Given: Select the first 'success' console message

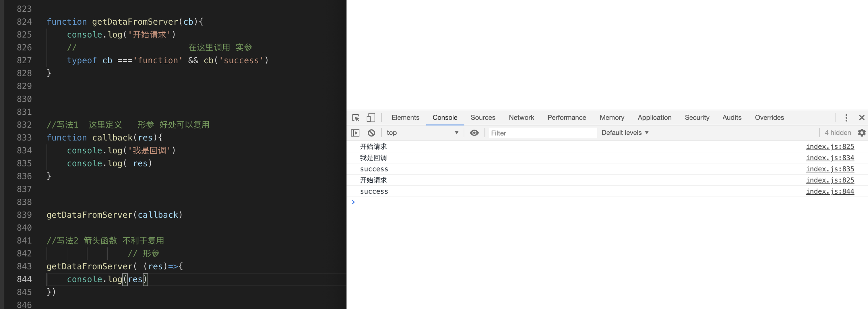Looking at the screenshot, I should pos(374,169).
